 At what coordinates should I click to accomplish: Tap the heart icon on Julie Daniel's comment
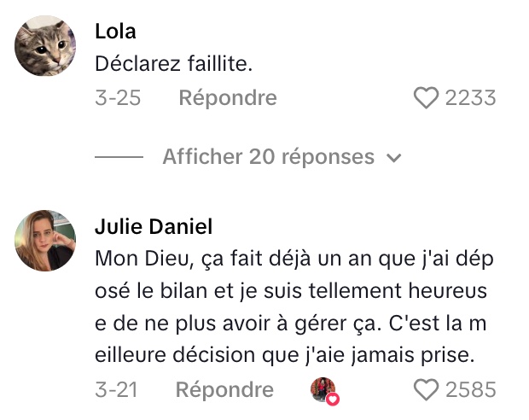[x=426, y=390]
